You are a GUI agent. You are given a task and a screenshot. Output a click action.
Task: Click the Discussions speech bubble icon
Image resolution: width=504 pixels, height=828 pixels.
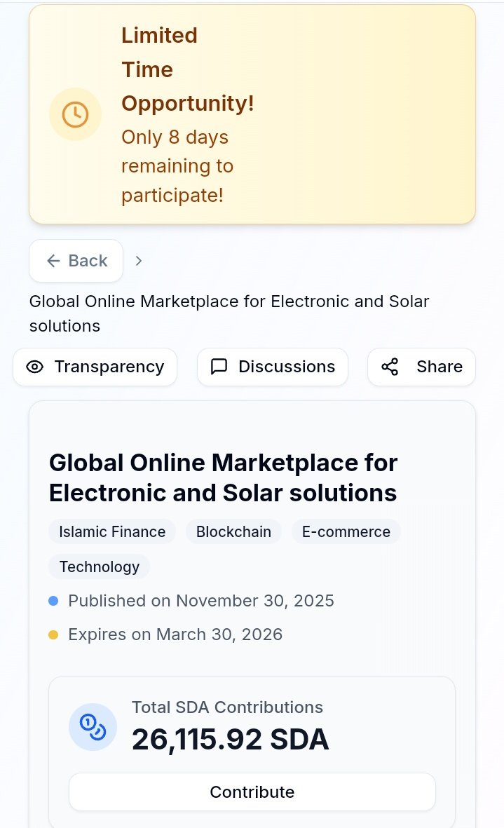(219, 367)
